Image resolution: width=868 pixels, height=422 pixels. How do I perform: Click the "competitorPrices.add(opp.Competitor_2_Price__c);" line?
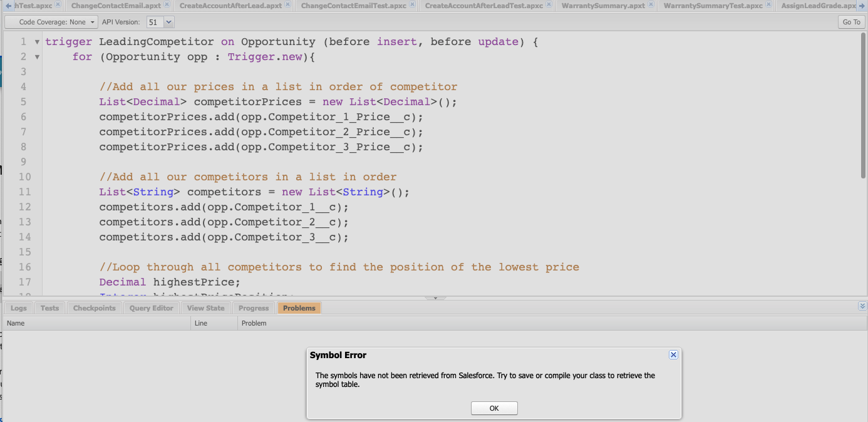pos(261,132)
